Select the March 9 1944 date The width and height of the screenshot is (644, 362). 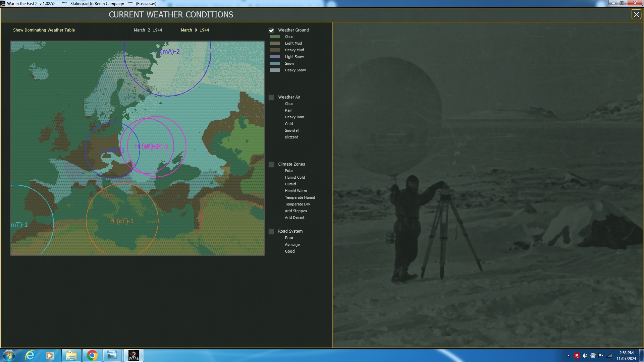pos(195,30)
